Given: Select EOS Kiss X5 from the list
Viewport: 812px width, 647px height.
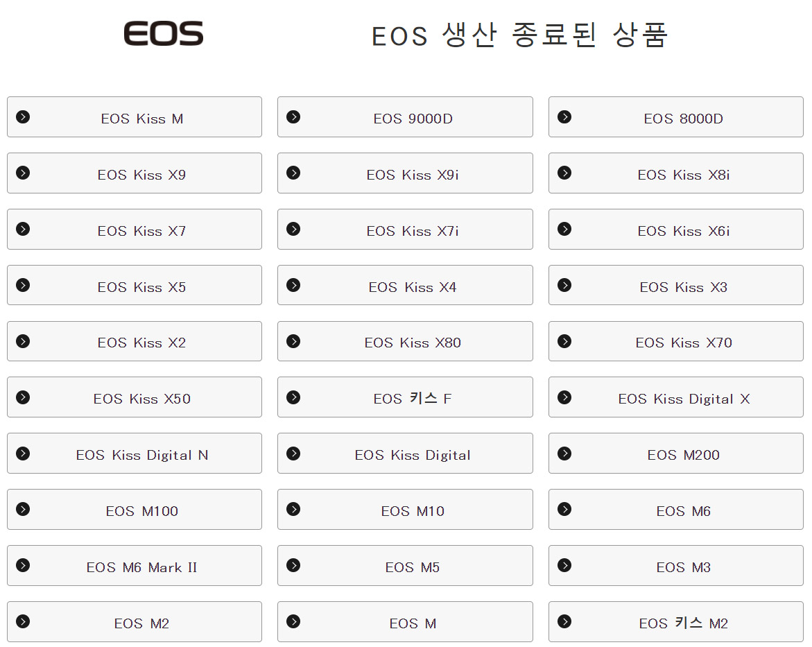Looking at the screenshot, I should point(135,285).
